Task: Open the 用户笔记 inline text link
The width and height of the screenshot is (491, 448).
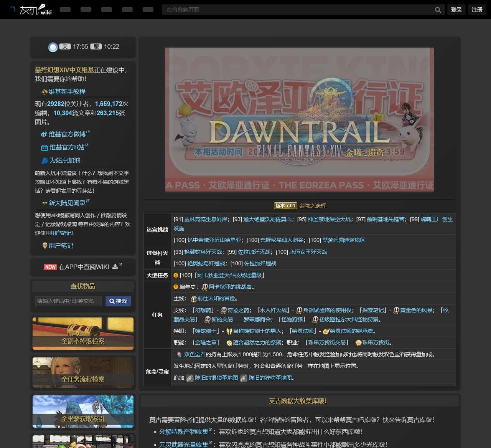Action: [61, 233]
